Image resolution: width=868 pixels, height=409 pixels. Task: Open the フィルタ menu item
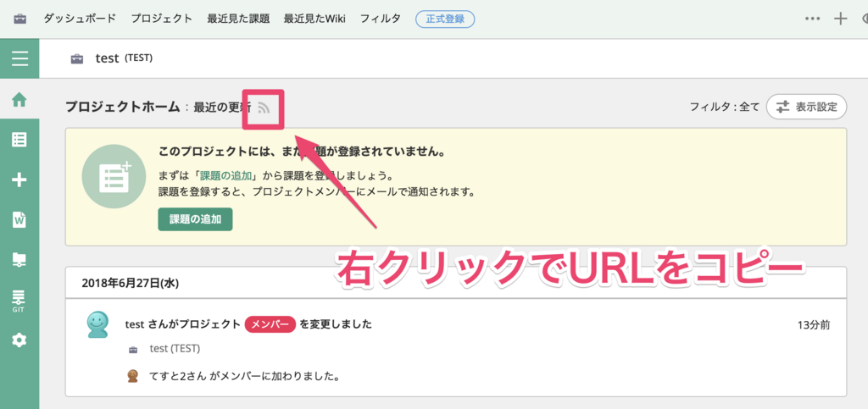pyautogui.click(x=380, y=19)
